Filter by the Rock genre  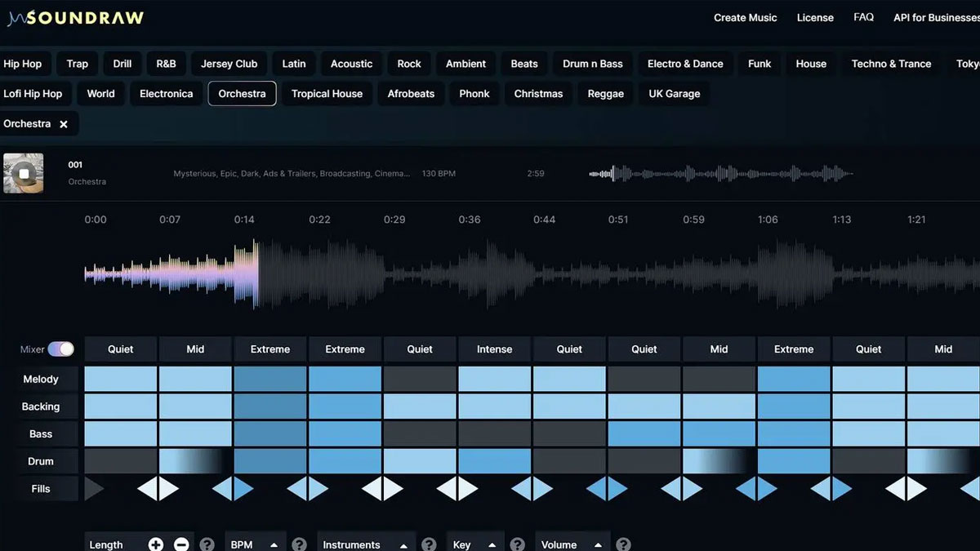click(409, 64)
